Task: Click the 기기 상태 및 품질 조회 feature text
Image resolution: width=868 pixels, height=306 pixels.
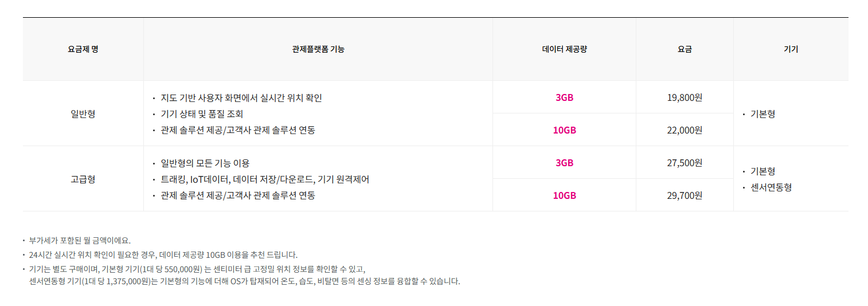Action: 202,114
